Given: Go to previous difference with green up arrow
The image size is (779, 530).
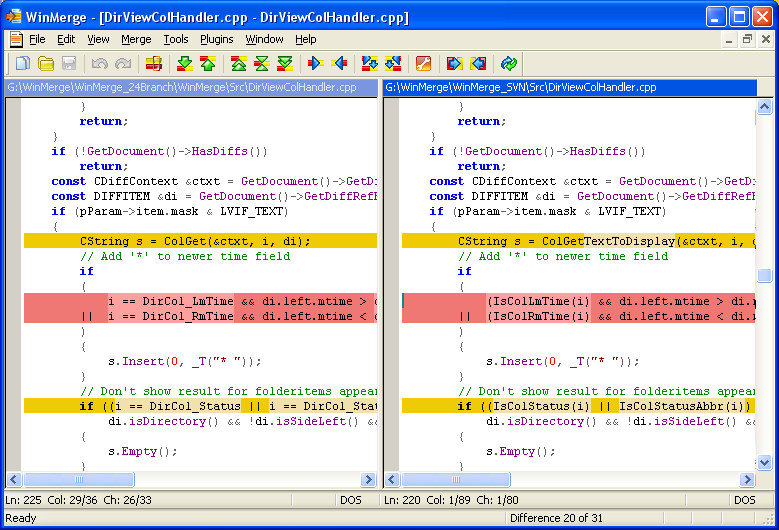Looking at the screenshot, I should pyautogui.click(x=208, y=64).
